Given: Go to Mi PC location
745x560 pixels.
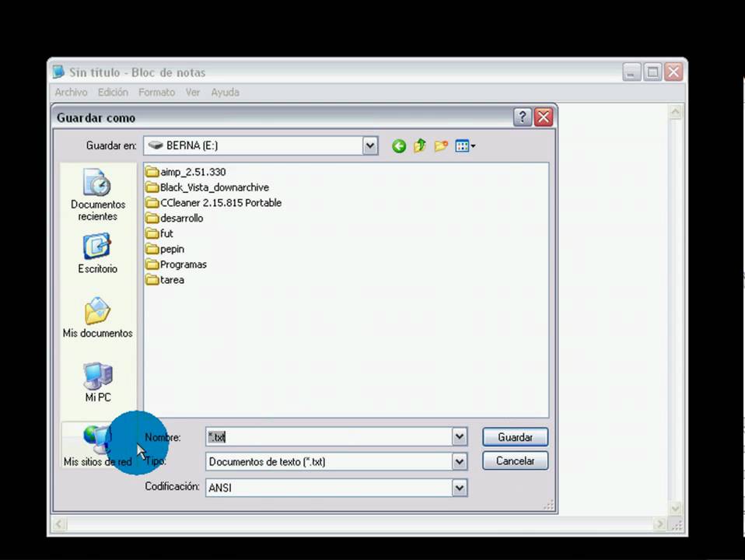Looking at the screenshot, I should 98,382.
